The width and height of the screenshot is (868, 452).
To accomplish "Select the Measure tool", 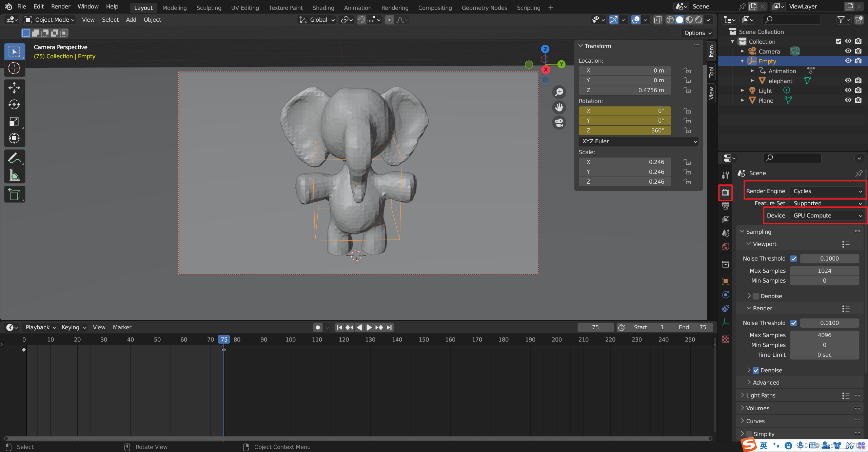I will coord(14,175).
